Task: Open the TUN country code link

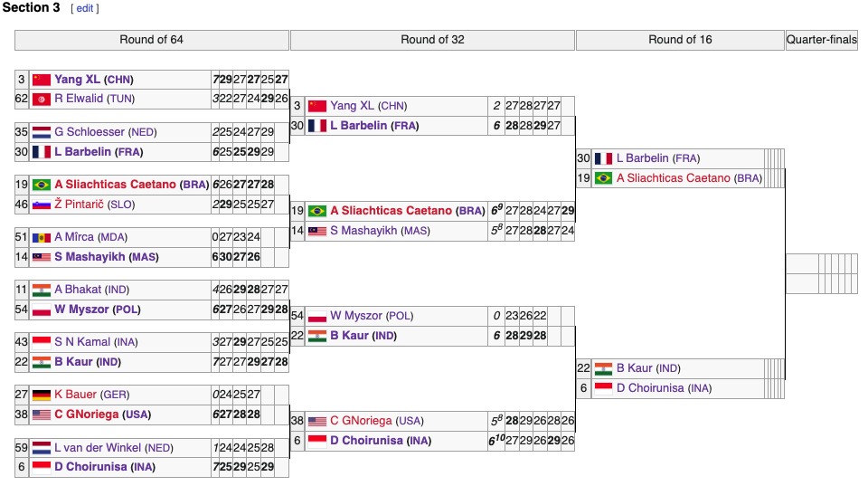Action: coord(121,99)
